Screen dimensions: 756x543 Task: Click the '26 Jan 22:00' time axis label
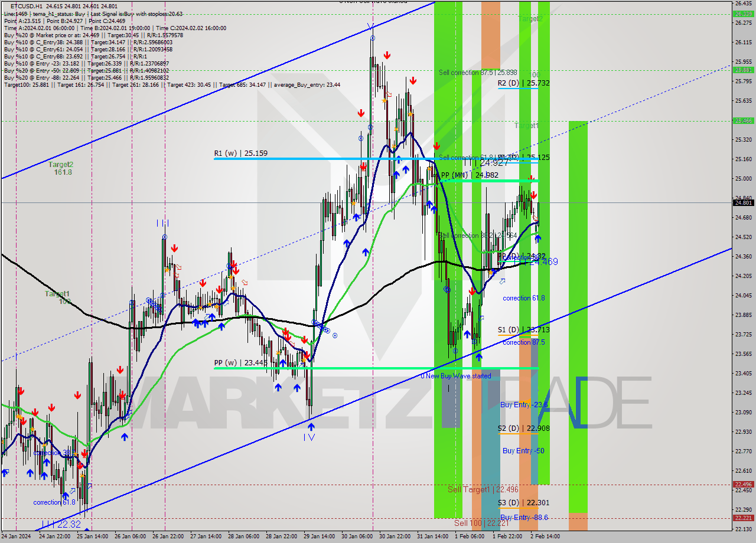[167, 537]
